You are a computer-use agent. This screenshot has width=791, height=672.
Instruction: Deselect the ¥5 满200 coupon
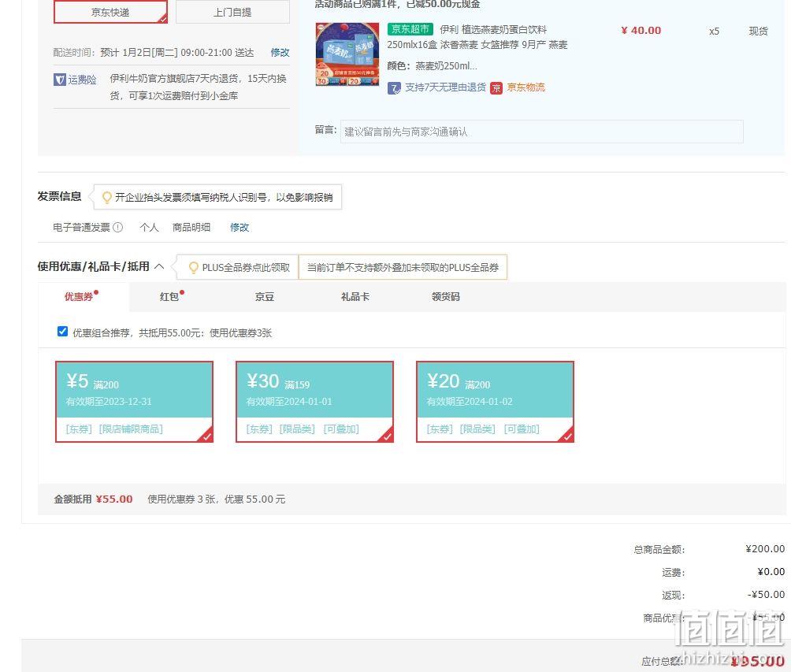(134, 402)
